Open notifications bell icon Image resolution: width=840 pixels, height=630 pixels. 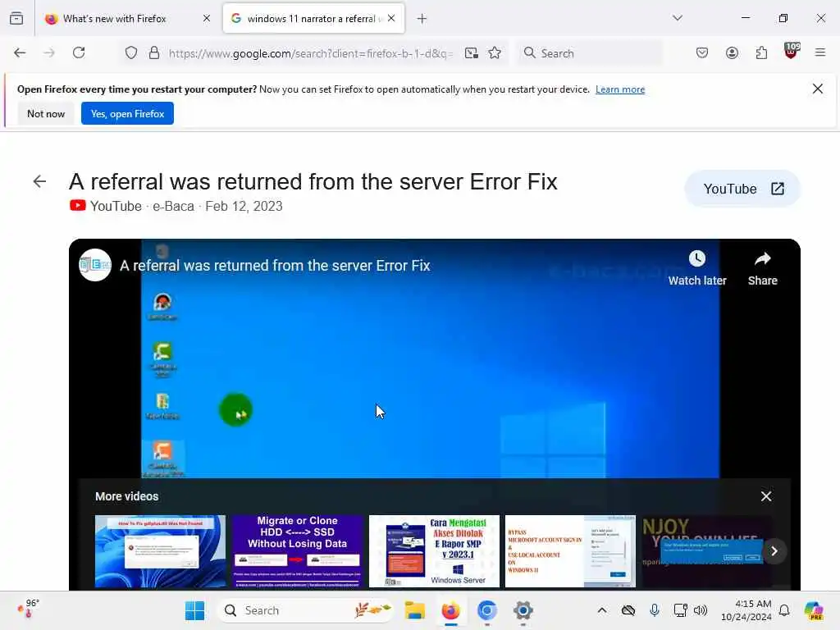coord(784,610)
